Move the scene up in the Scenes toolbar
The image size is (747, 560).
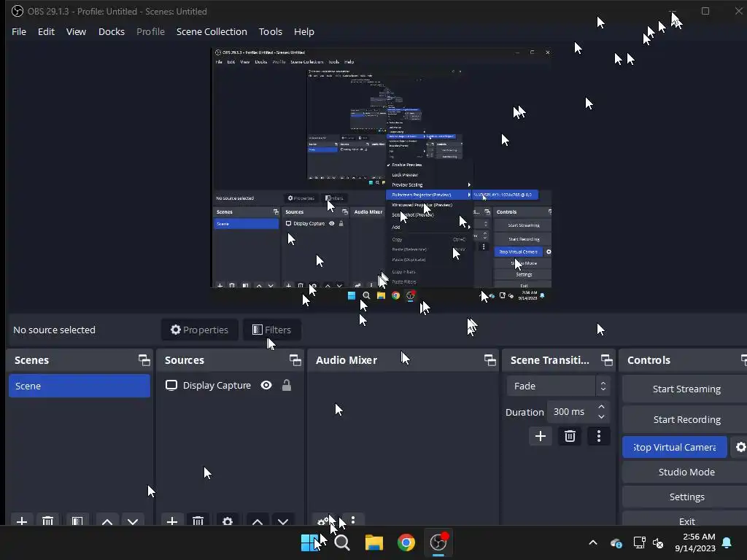107,521
